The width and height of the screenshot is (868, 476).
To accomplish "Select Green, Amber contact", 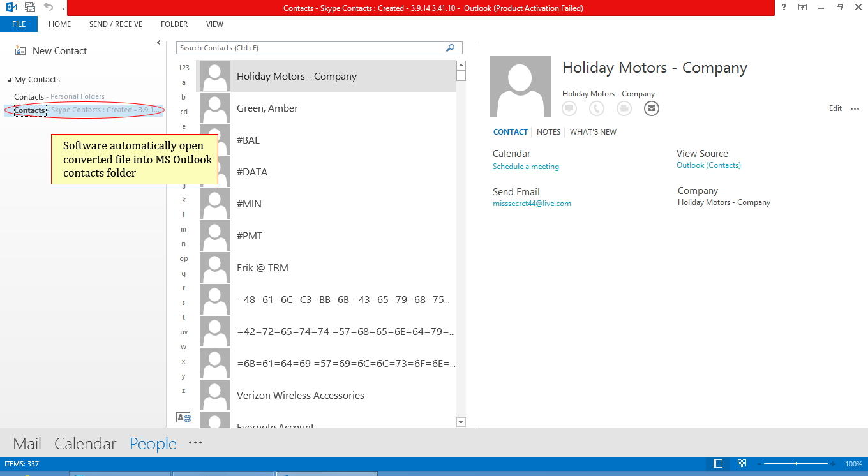I will pos(325,108).
